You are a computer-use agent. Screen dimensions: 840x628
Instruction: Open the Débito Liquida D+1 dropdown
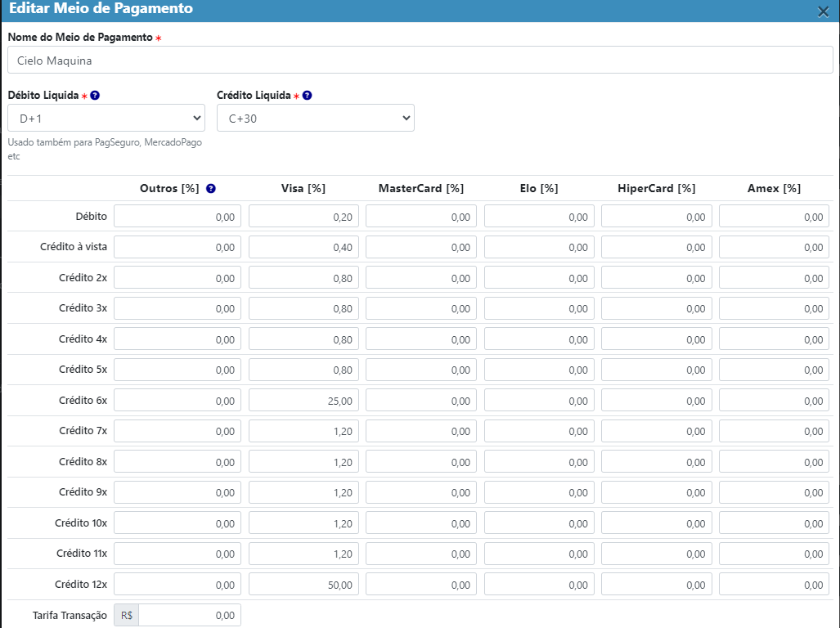[x=106, y=118]
